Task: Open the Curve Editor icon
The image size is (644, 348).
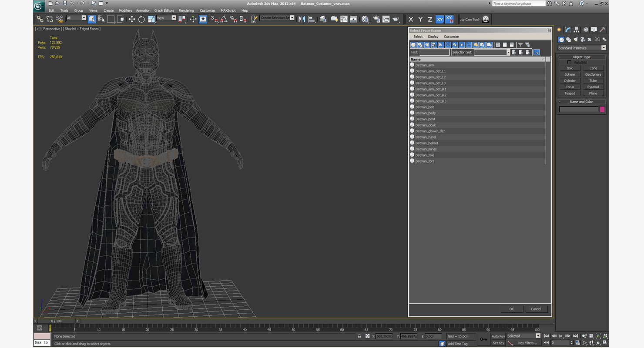Action: 344,19
